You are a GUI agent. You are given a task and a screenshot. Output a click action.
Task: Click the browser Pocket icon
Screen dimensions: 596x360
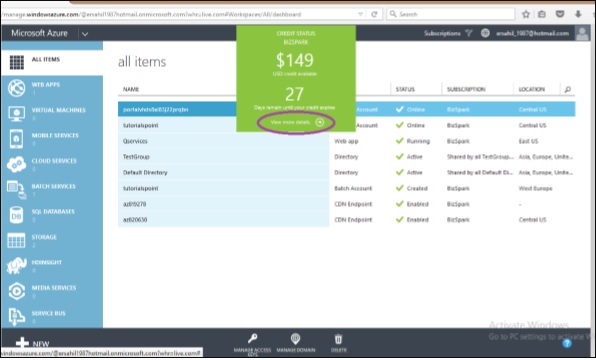click(x=560, y=14)
